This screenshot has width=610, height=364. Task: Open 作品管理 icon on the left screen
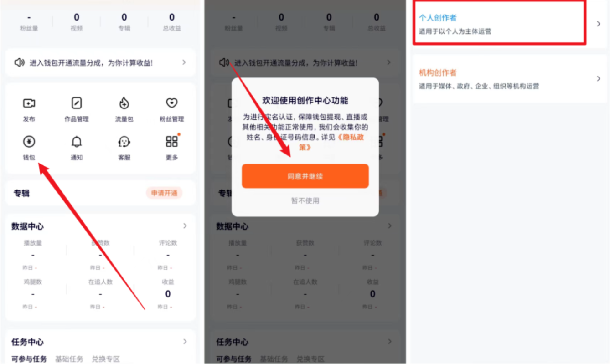[77, 103]
